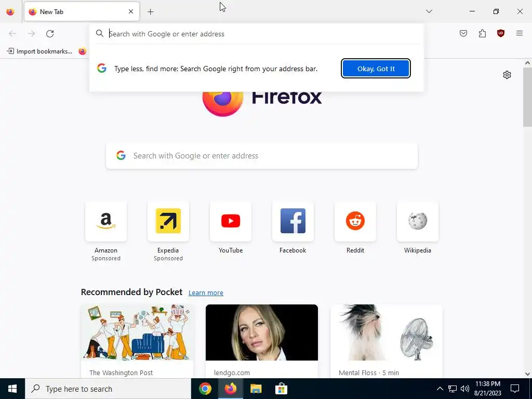Show hidden system tray icons
Viewport: 532px width, 399px height.
tap(440, 389)
